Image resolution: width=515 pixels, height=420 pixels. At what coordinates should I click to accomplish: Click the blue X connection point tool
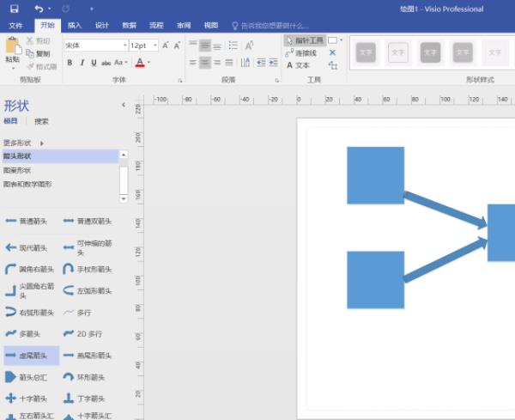[332, 52]
